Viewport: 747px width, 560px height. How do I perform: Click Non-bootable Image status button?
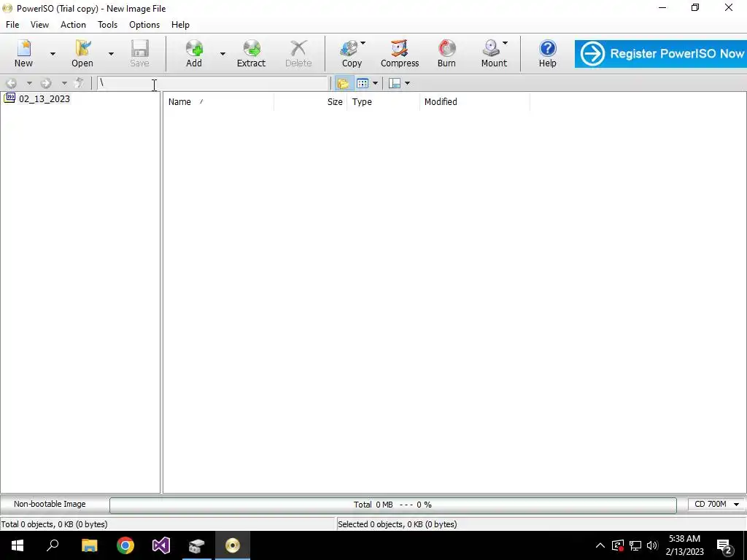click(50, 505)
